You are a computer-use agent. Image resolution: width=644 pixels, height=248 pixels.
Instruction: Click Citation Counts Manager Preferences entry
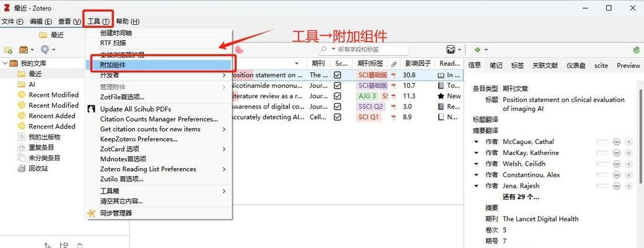pos(159,119)
